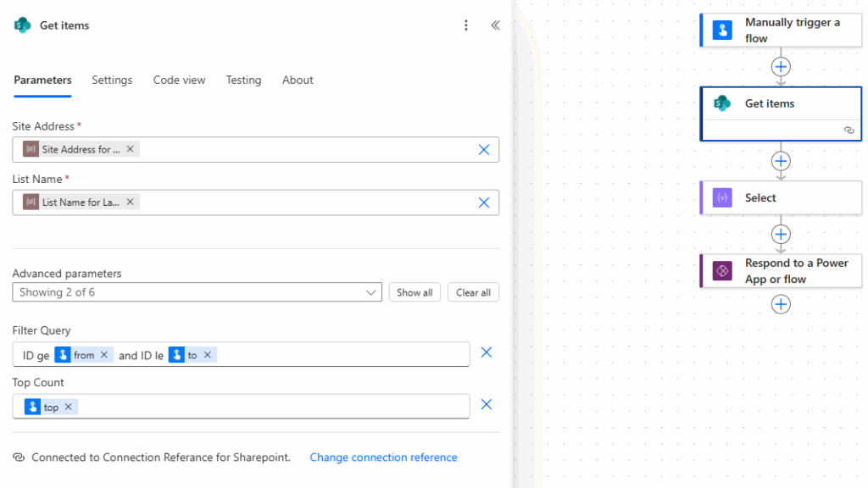Image resolution: width=868 pixels, height=488 pixels.
Task: Click the Show all button
Action: pos(415,292)
